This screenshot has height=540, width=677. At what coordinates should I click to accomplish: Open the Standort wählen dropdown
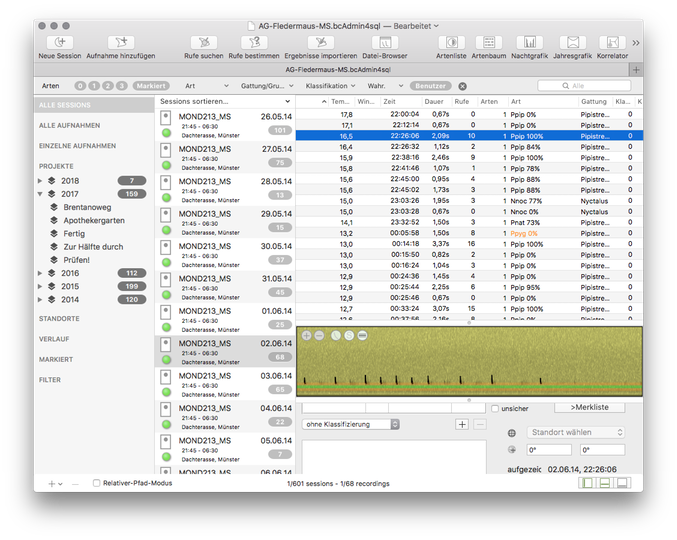point(578,432)
